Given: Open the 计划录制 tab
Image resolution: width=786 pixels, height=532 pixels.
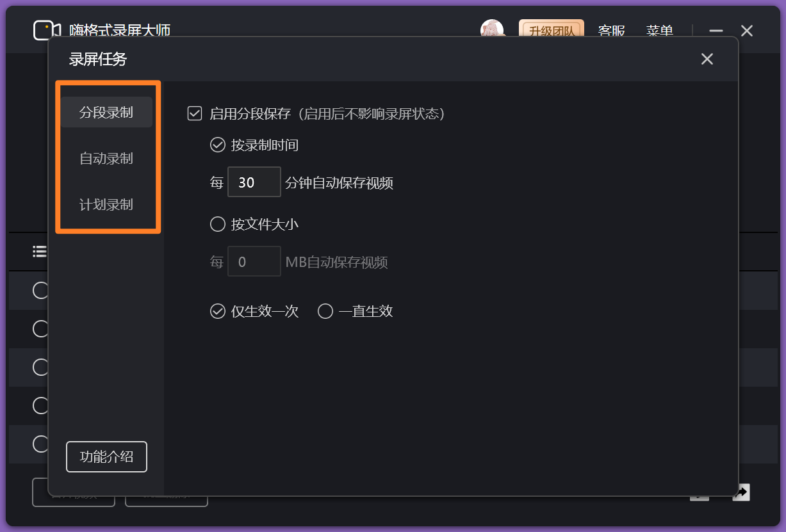Looking at the screenshot, I should pos(106,204).
